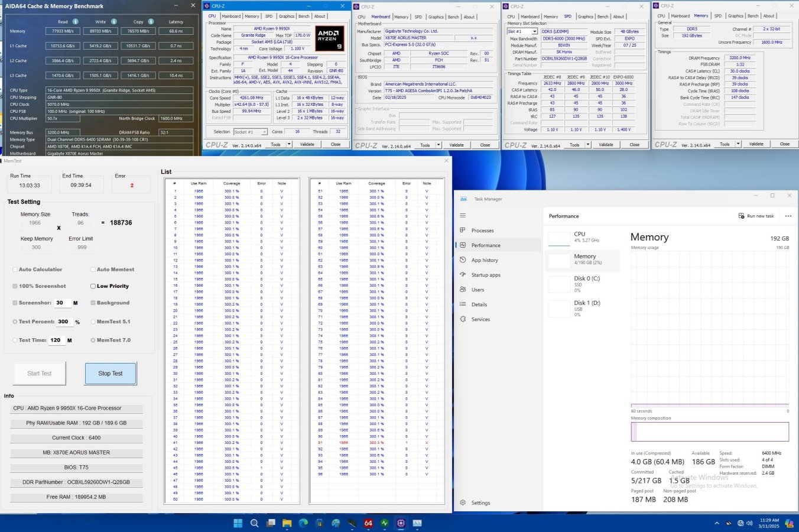Open the Slot #1 dropdown in CPU-Z SPD window

click(522, 31)
